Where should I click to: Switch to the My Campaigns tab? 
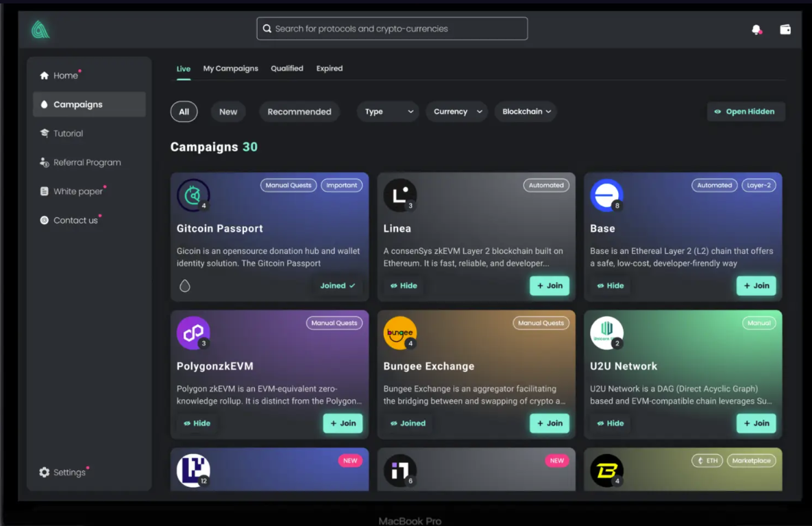coord(230,69)
